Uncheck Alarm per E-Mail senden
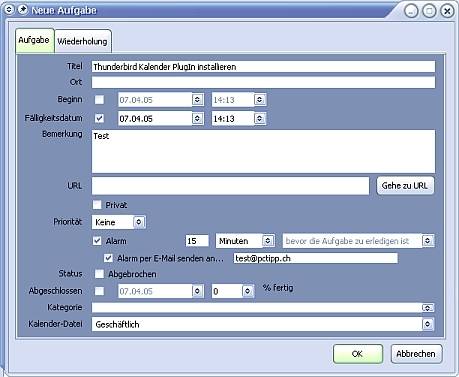Image resolution: width=459 pixels, height=377 pixels. click(x=108, y=258)
